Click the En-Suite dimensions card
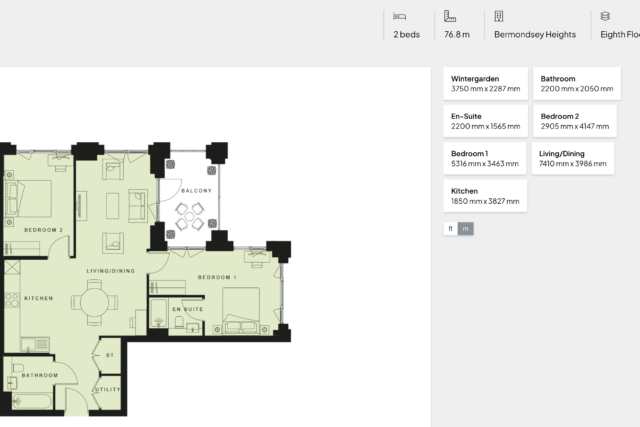 pyautogui.click(x=485, y=121)
